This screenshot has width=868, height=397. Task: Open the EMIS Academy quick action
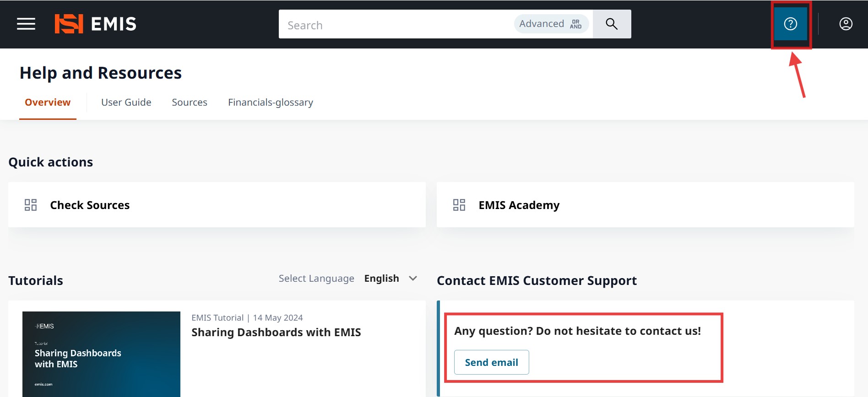coord(646,205)
